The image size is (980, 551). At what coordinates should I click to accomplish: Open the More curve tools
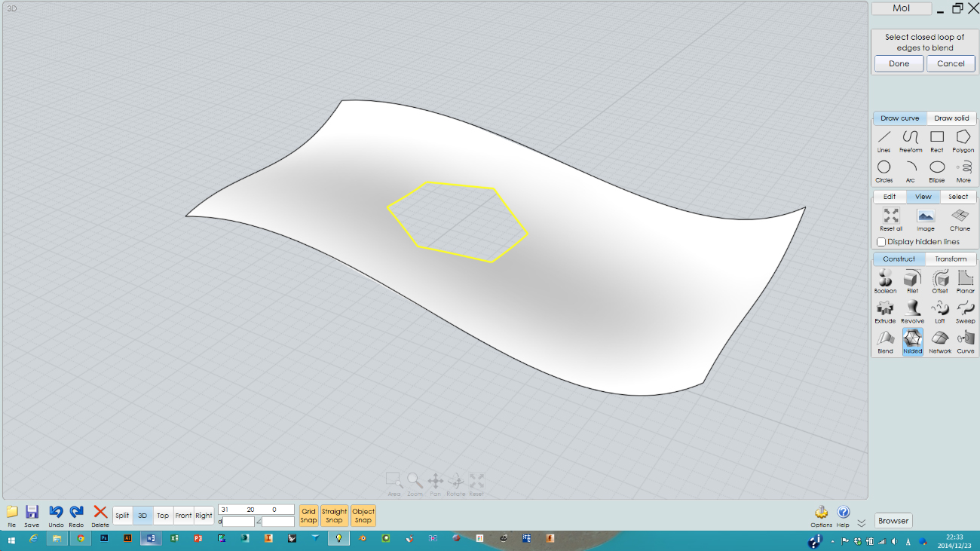coord(963,170)
